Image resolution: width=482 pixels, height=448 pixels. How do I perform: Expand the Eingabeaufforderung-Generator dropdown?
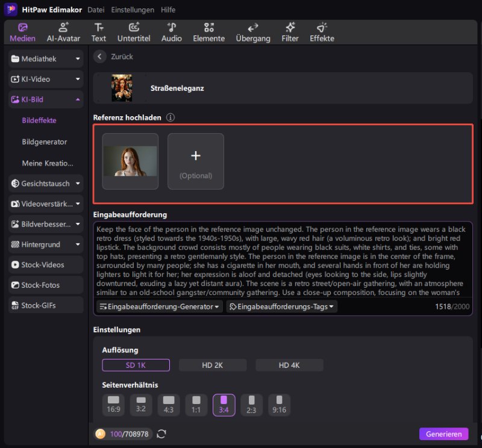160,306
